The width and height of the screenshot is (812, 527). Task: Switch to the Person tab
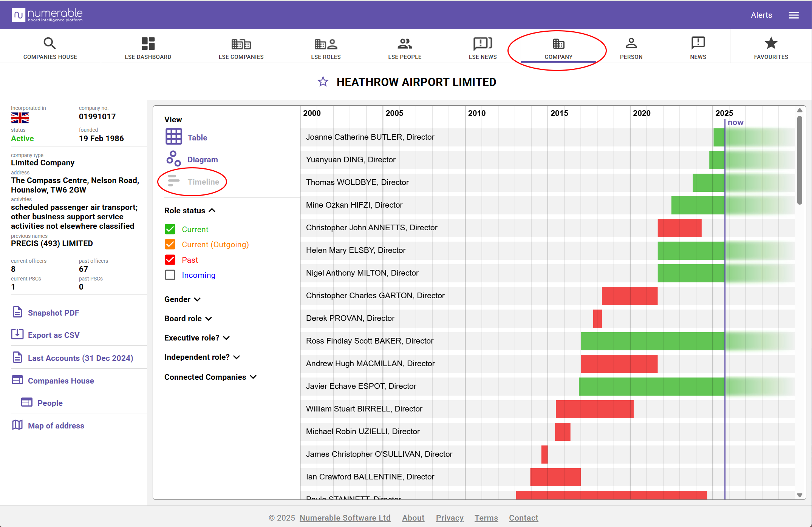coord(631,48)
